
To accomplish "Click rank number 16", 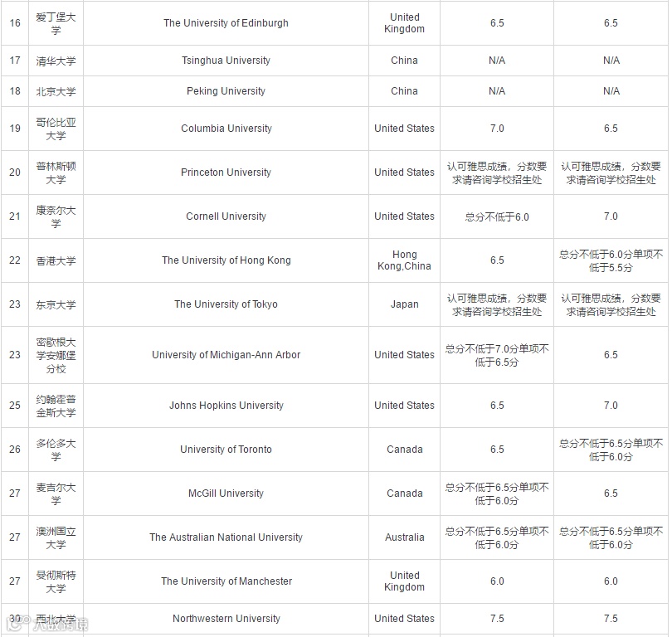I will [x=15, y=23].
